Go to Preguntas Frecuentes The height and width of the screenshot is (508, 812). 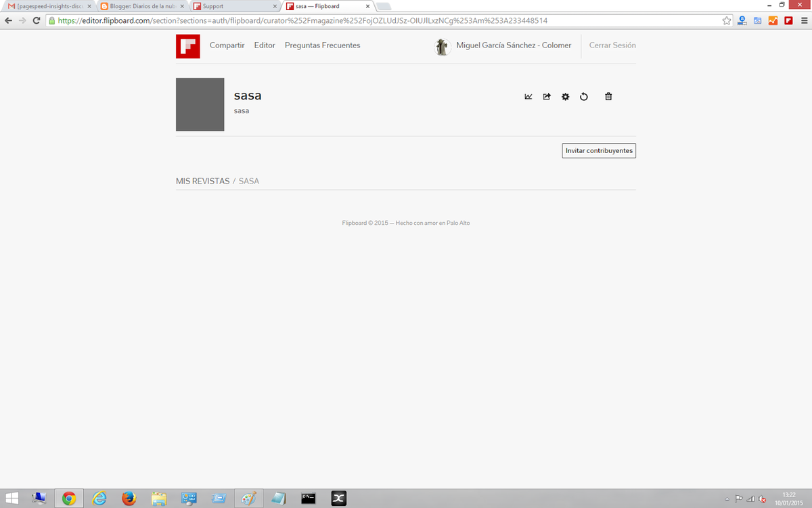(322, 45)
